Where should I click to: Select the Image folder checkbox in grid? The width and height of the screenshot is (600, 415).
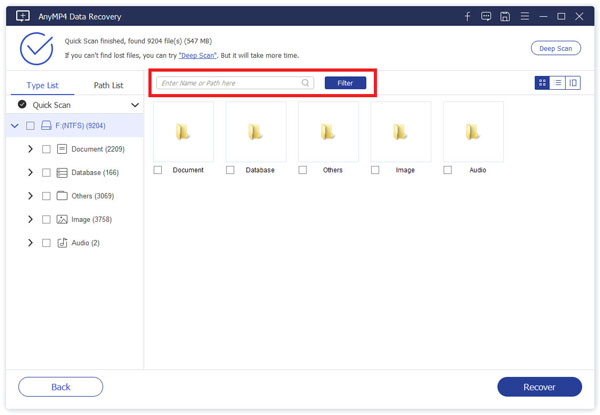tap(375, 170)
